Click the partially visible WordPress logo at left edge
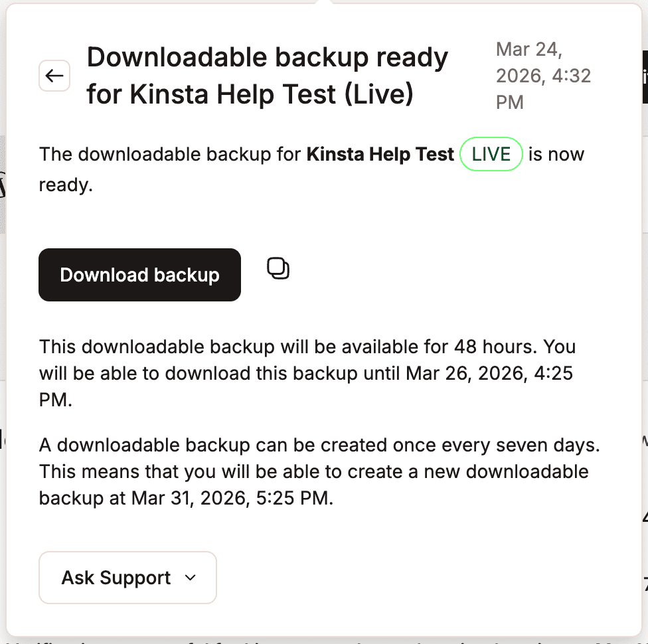The image size is (648, 644). [x=3, y=185]
